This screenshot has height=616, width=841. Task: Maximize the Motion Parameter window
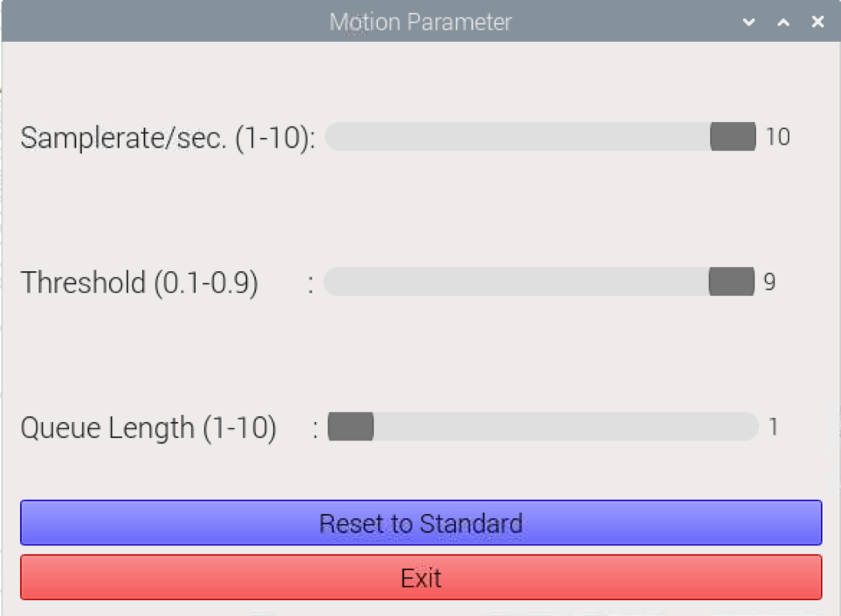tap(783, 22)
